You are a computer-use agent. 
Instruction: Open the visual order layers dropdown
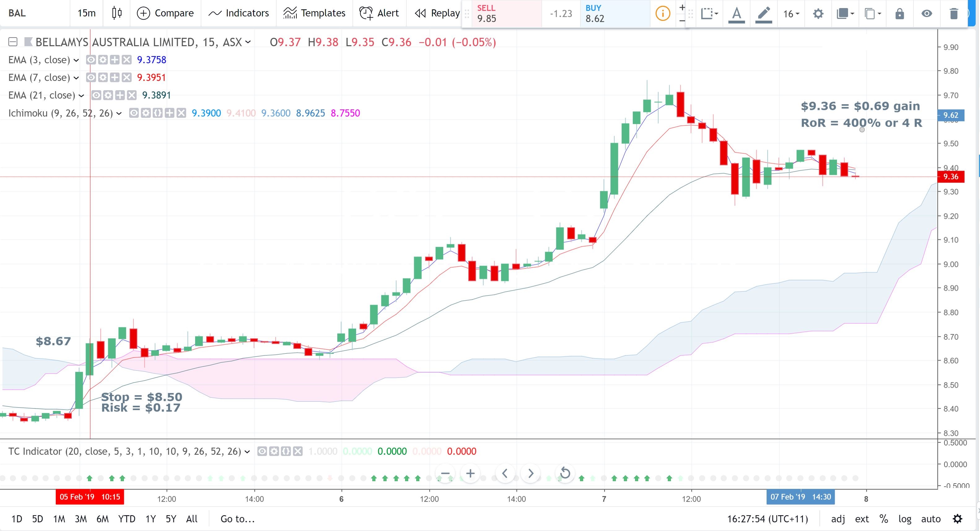pos(845,14)
